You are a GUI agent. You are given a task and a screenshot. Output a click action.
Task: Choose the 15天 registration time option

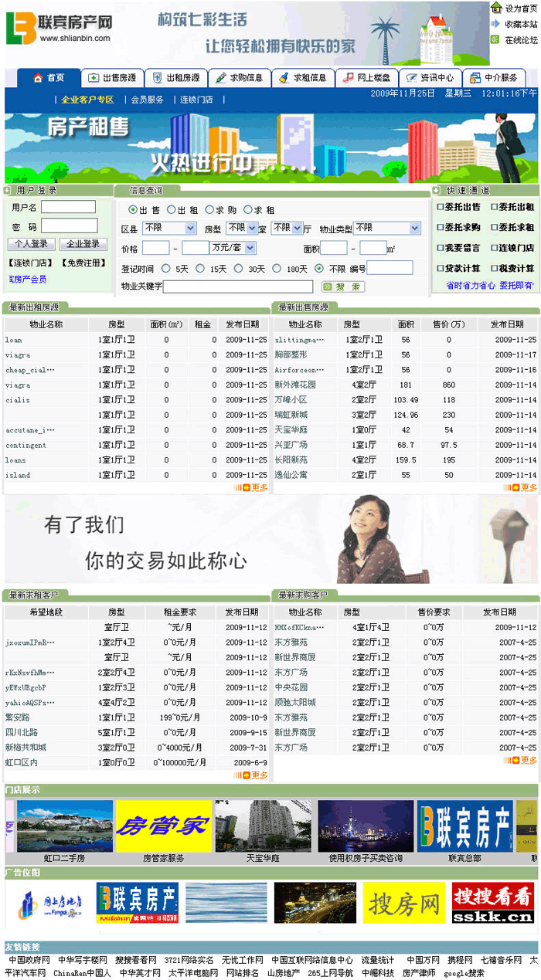(x=200, y=269)
